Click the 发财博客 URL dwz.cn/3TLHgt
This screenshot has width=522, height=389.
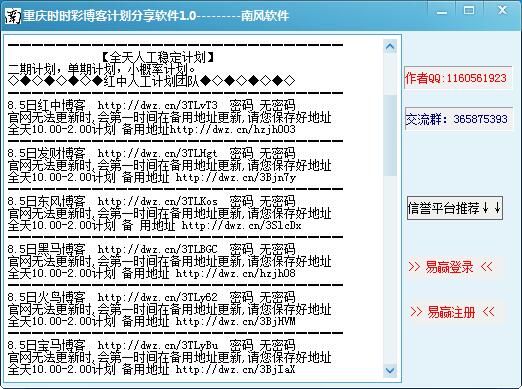point(157,153)
